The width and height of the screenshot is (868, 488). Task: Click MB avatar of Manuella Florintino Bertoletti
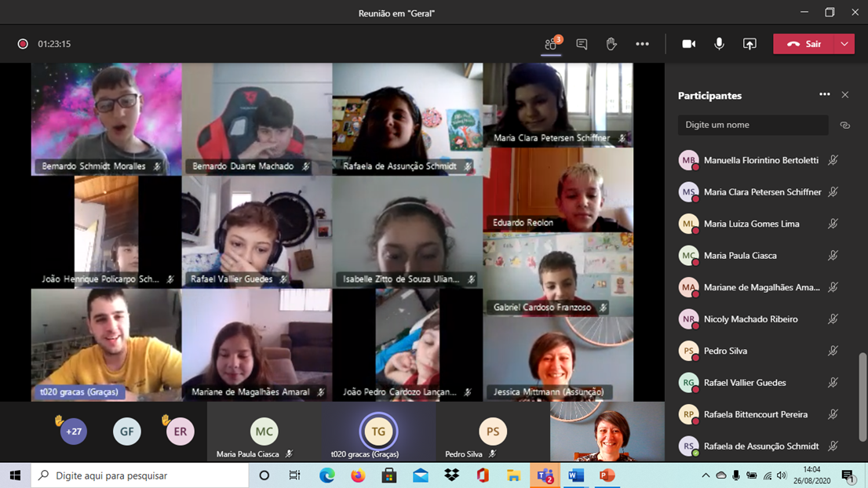click(x=688, y=161)
